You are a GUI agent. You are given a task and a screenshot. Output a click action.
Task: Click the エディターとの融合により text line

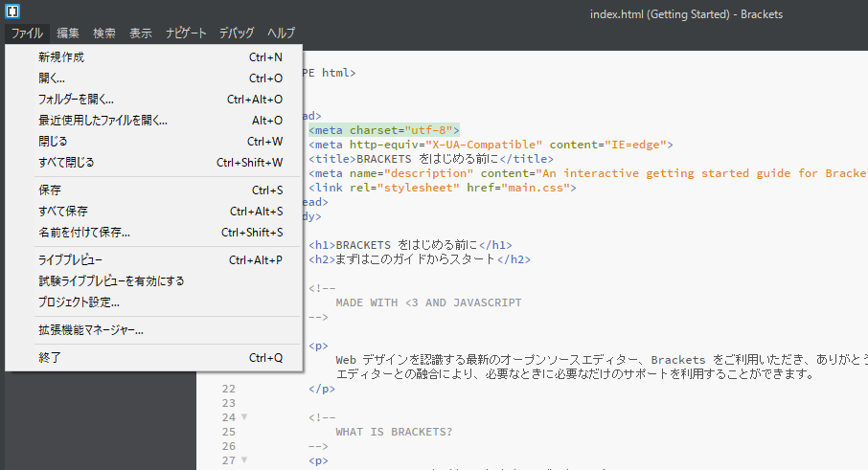[575, 374]
